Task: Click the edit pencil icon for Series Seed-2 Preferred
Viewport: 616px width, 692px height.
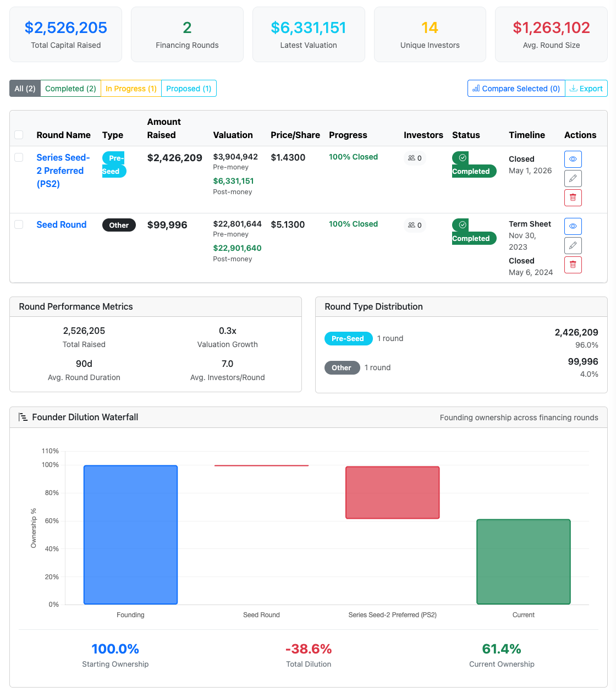Action: click(x=573, y=178)
